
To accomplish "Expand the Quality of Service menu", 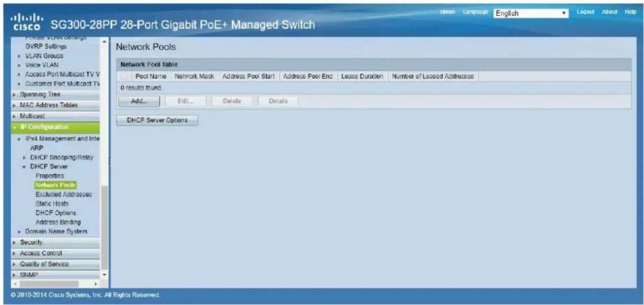I will click(x=56, y=264).
